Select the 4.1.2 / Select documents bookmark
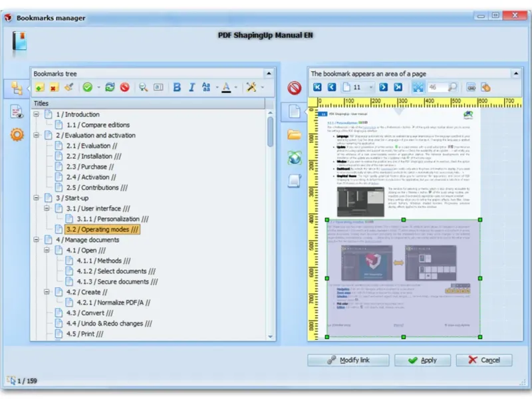 (116, 271)
